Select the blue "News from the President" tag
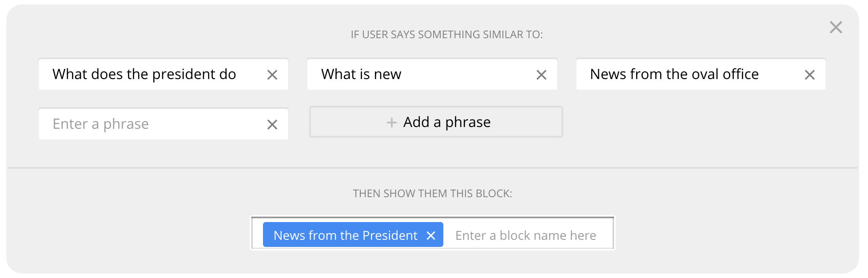 345,235
